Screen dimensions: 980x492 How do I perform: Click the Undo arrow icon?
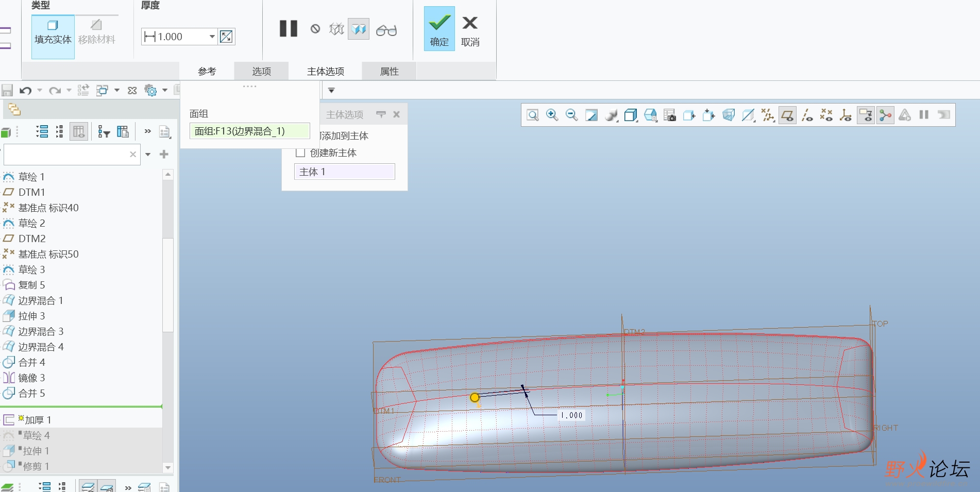coord(25,91)
